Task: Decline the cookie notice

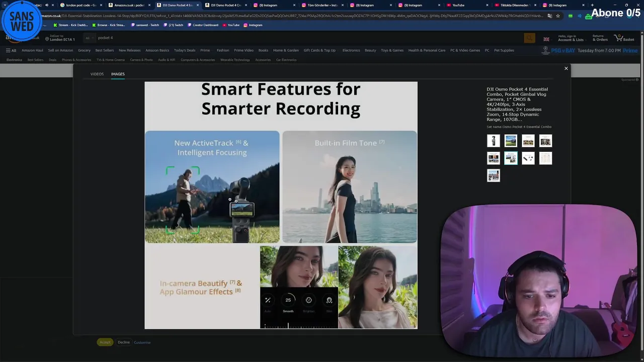Action: coord(124,342)
